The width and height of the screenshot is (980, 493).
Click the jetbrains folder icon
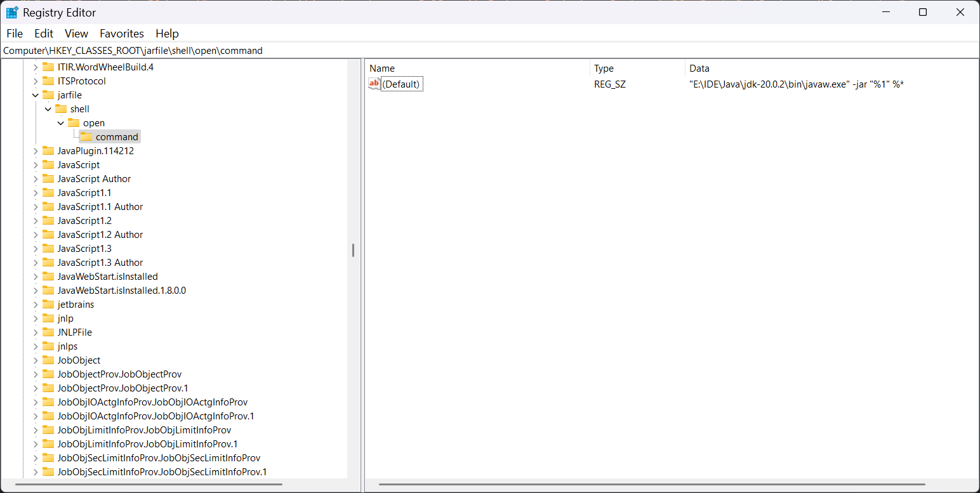[x=48, y=305]
